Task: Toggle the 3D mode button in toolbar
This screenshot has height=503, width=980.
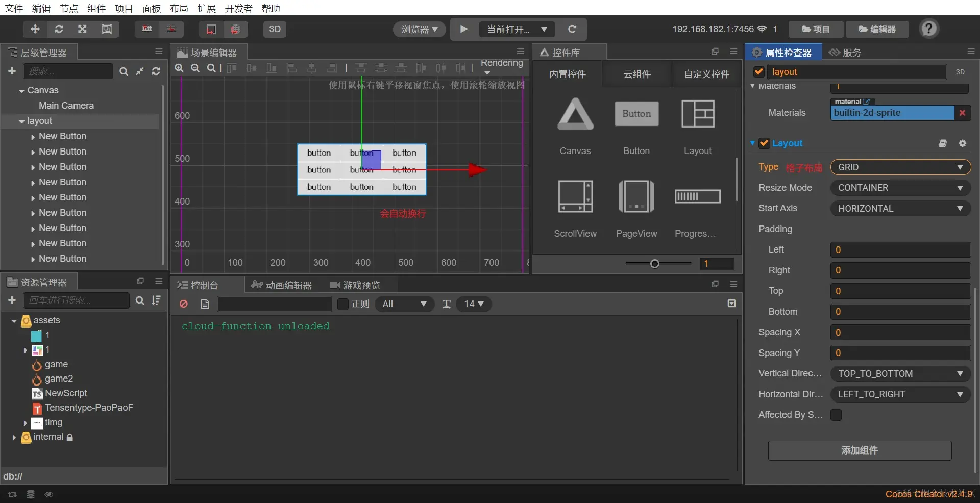Action: [275, 29]
